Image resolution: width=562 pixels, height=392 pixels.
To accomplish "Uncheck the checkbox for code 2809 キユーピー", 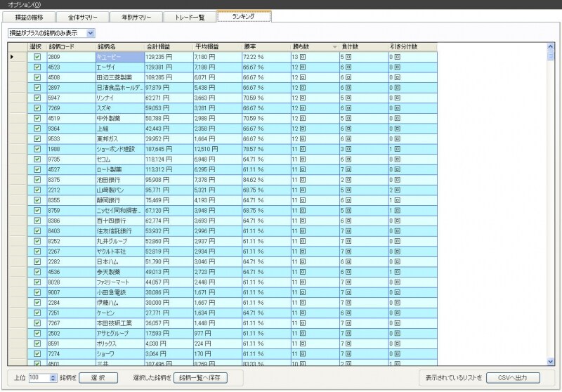I will (x=38, y=56).
